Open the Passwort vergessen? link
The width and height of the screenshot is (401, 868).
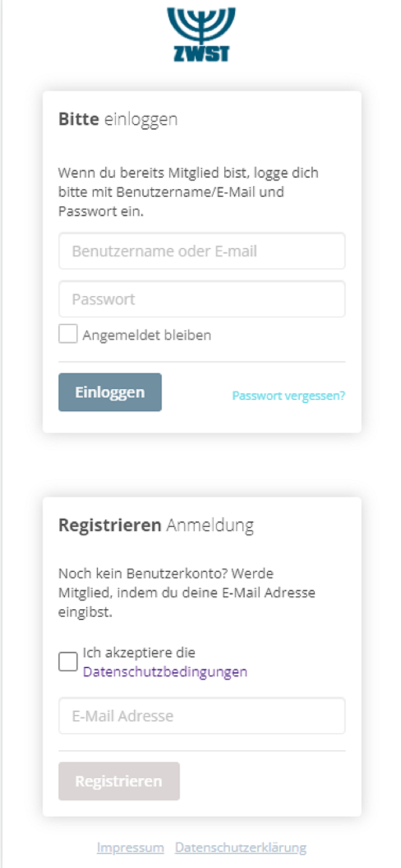[288, 396]
